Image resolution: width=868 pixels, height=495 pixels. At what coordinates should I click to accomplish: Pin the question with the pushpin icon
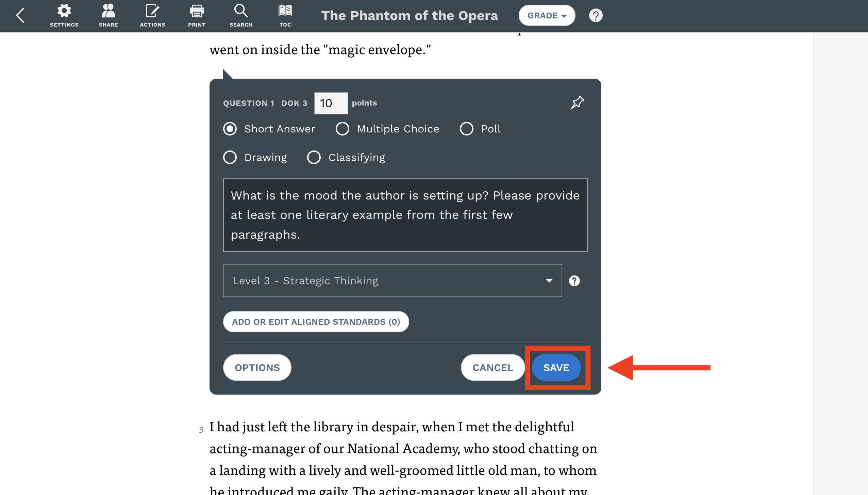[577, 102]
